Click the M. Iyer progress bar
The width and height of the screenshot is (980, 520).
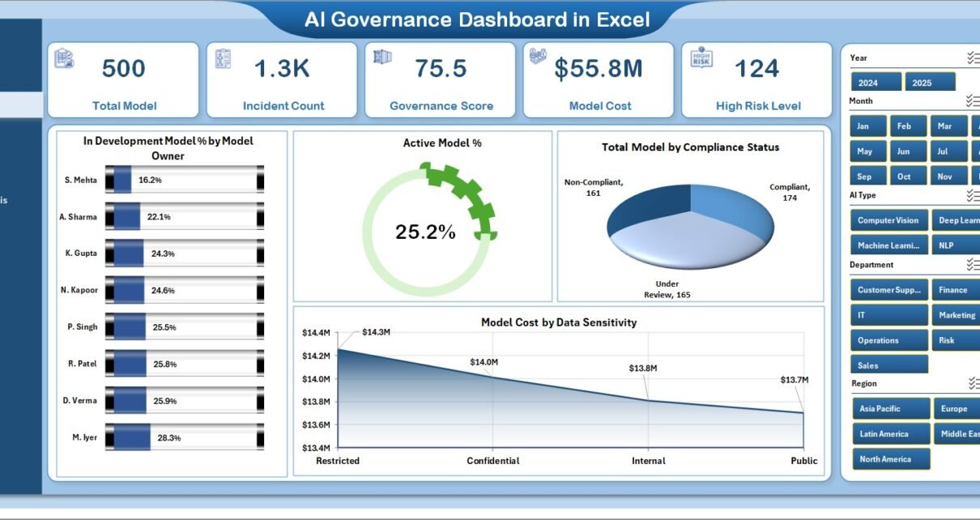tap(185, 438)
